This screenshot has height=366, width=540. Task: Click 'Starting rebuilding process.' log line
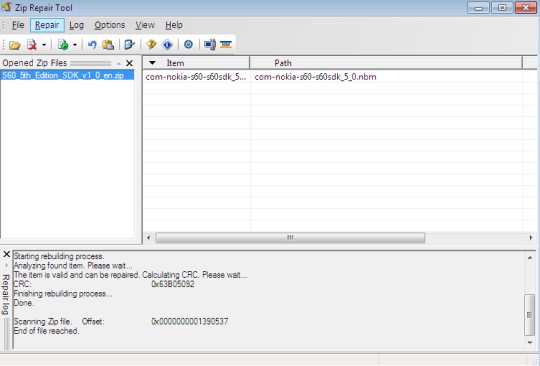[x=59, y=257]
